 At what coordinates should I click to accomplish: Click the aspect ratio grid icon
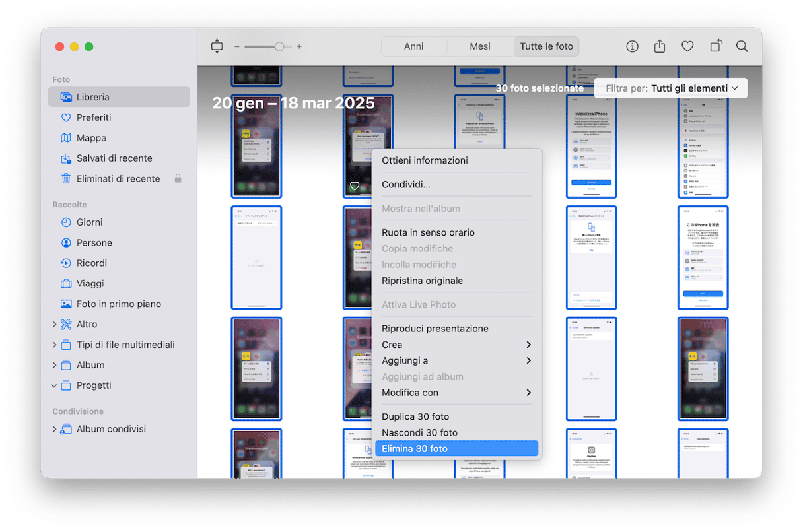(x=217, y=46)
